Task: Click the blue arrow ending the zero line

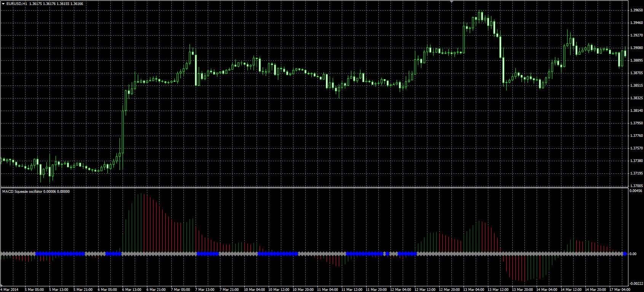Action: pyautogui.click(x=625, y=254)
